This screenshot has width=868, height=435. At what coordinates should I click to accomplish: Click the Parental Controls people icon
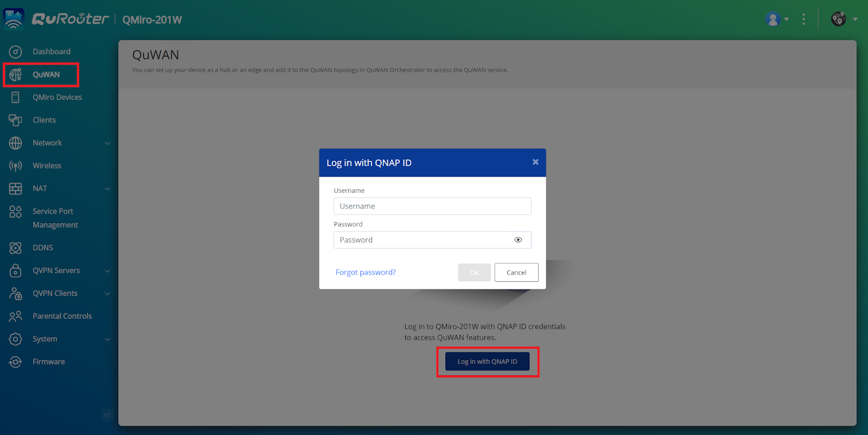point(15,316)
